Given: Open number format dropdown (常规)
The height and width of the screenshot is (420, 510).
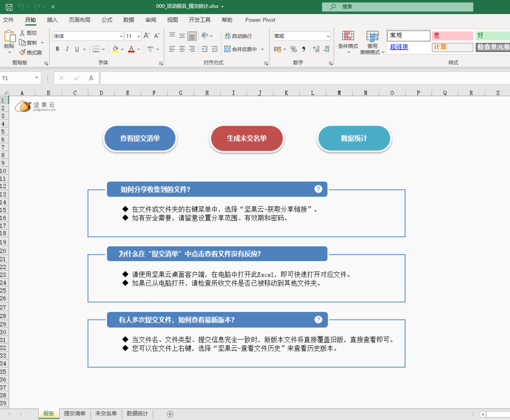Looking at the screenshot, I should tap(328, 36).
